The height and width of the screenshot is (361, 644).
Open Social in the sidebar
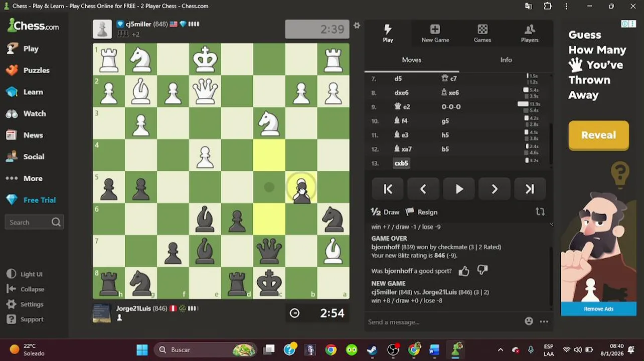point(34,156)
